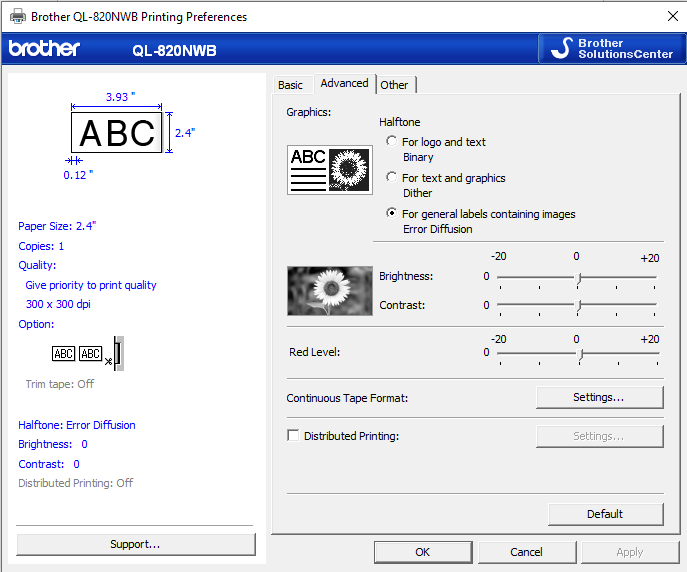Select the Error Diffusion halftone radio button
Viewport: 687px width, 572px height.
coord(392,213)
